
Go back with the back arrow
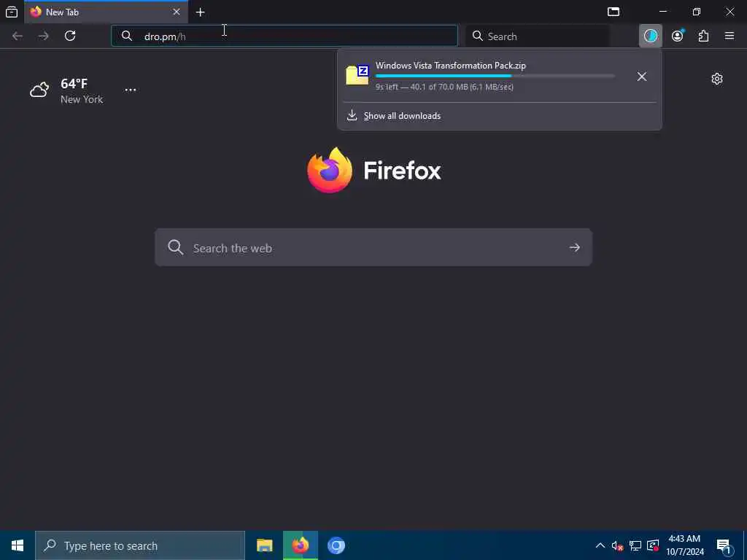coord(18,36)
